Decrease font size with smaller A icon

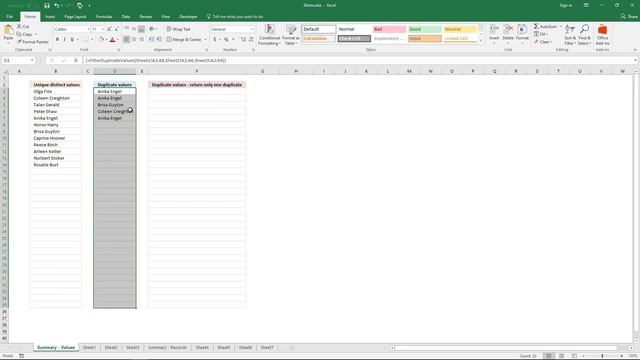pos(116,29)
